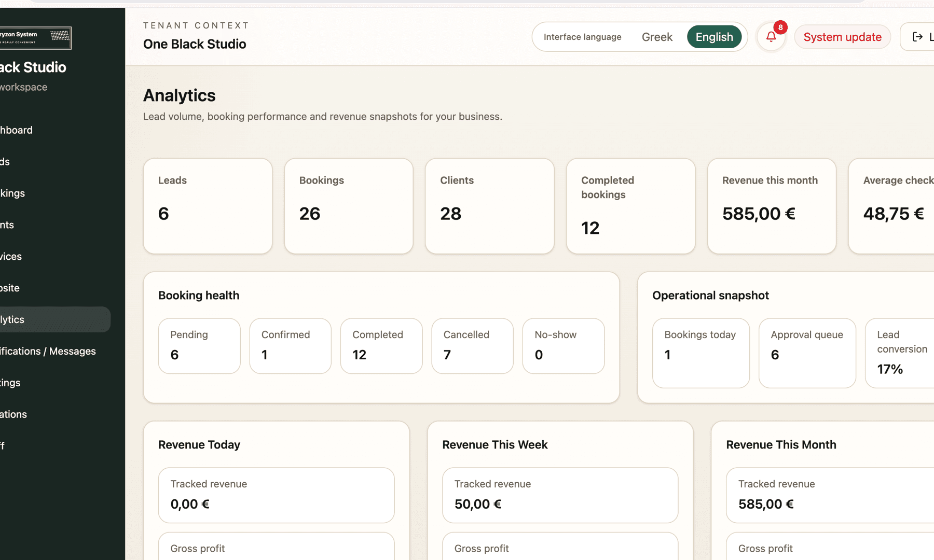
Task: Click the red notification count badge
Action: click(x=780, y=27)
